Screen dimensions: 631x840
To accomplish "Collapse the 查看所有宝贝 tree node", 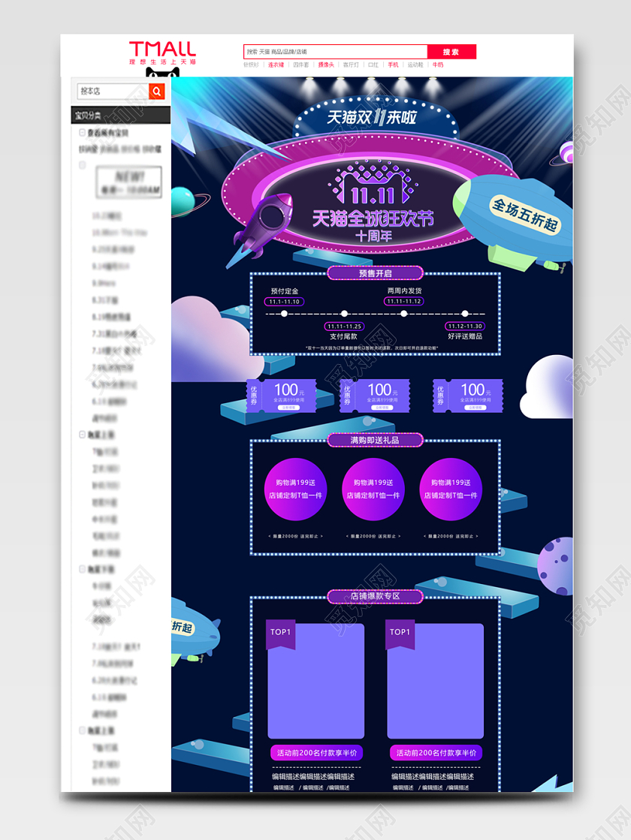I will 83,133.
